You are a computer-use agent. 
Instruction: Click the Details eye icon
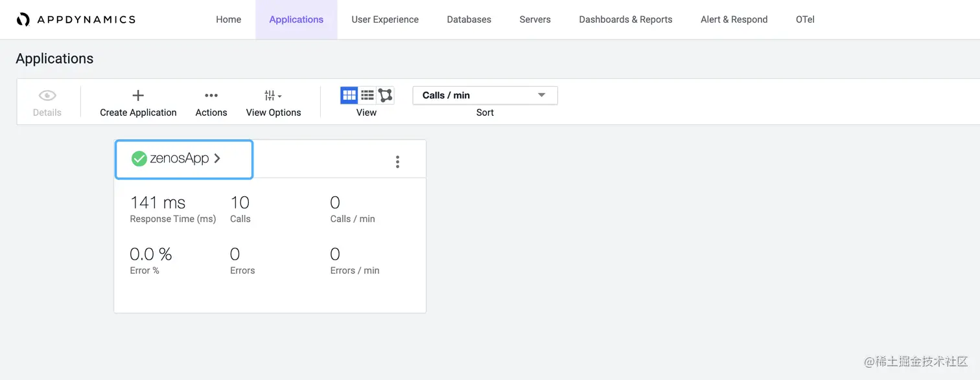pyautogui.click(x=47, y=96)
